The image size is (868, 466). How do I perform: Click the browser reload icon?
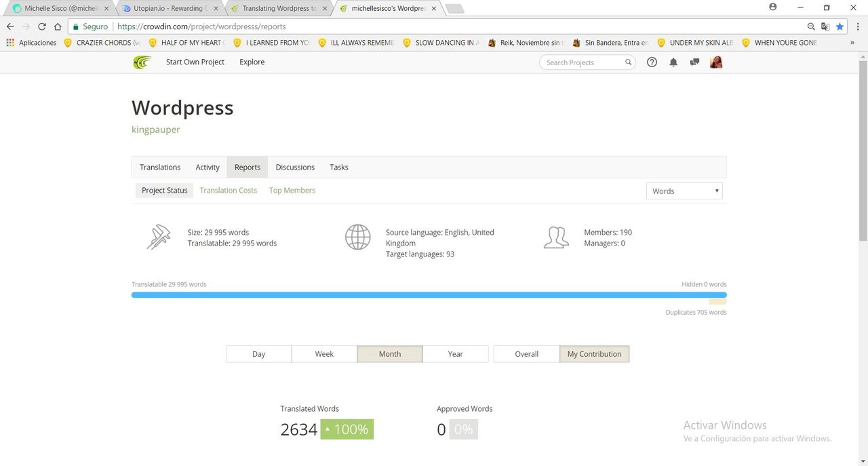(x=42, y=26)
